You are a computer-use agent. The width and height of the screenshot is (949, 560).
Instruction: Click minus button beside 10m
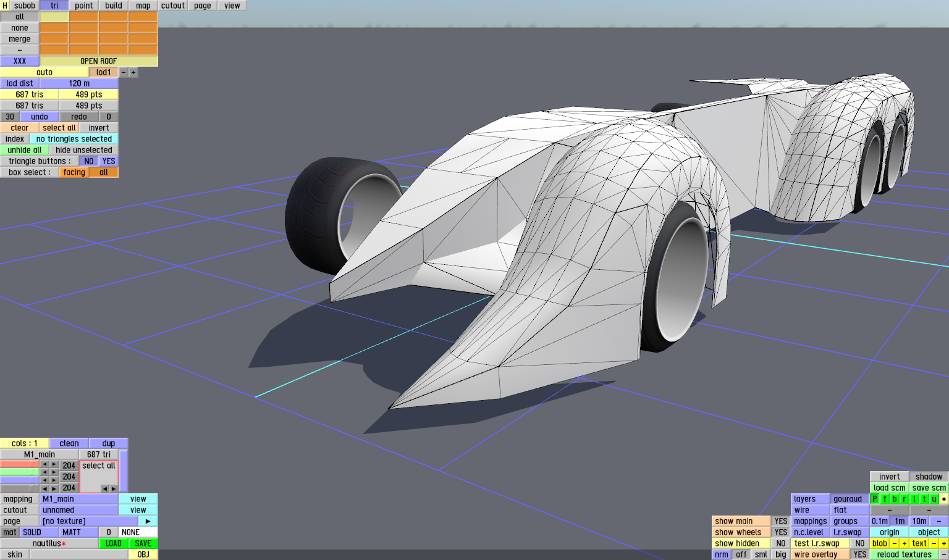point(939,521)
